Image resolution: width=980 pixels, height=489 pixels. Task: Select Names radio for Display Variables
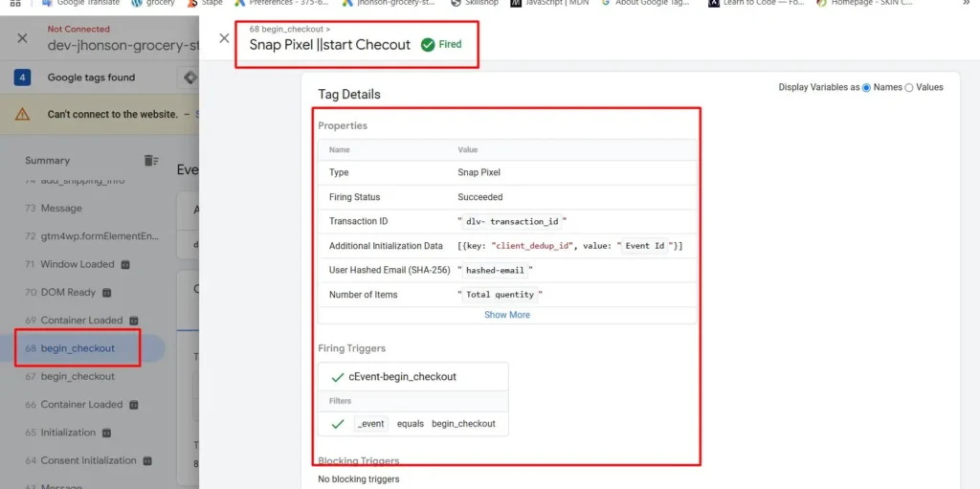(x=866, y=87)
